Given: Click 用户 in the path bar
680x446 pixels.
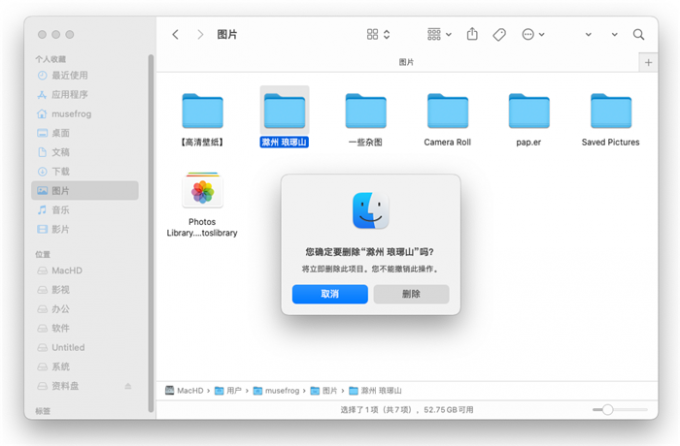Looking at the screenshot, I should point(228,390).
